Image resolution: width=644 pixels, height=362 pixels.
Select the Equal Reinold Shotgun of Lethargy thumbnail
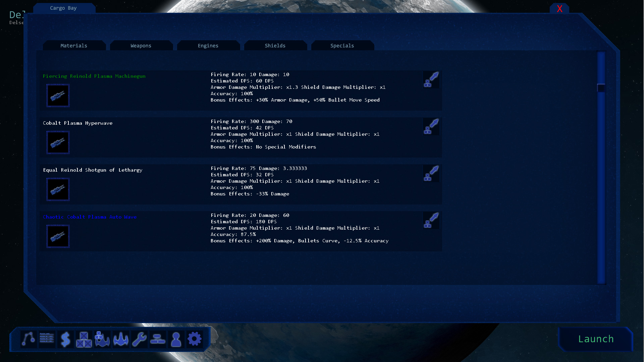pyautogui.click(x=58, y=189)
